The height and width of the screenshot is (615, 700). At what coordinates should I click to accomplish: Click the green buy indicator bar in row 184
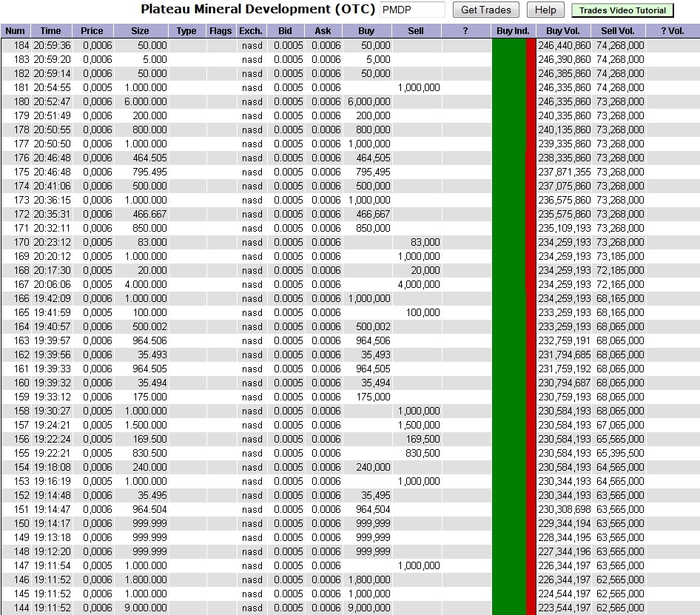(x=508, y=45)
